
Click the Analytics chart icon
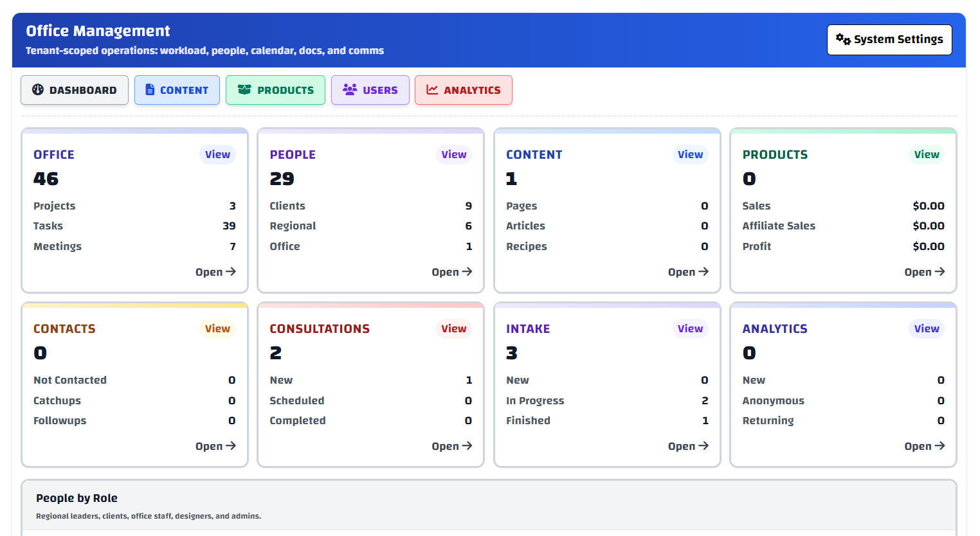click(432, 90)
